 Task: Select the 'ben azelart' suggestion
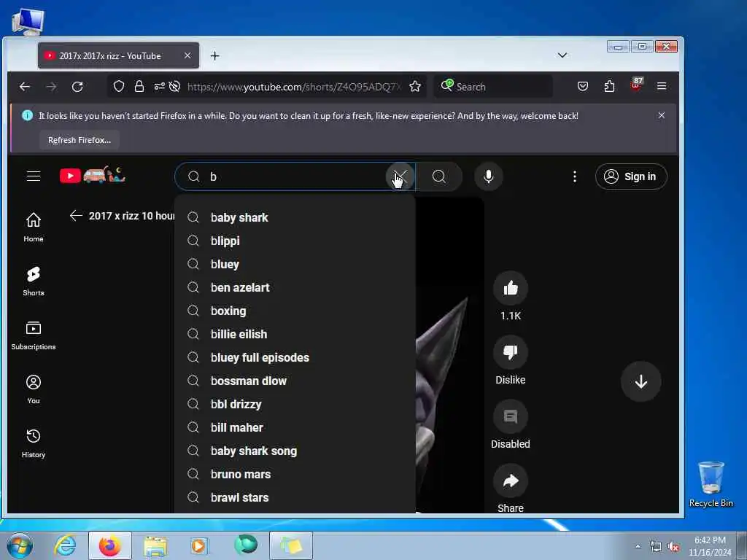295,287
